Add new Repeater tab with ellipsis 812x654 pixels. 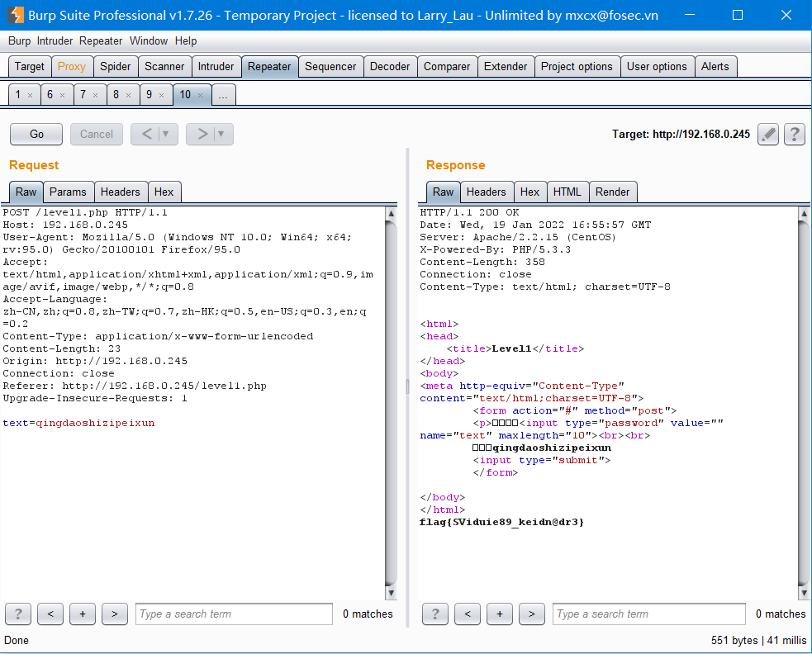coord(224,95)
